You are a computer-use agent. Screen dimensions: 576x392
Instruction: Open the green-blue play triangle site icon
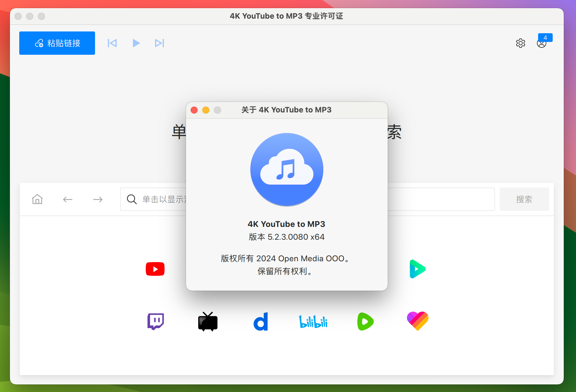click(x=417, y=269)
